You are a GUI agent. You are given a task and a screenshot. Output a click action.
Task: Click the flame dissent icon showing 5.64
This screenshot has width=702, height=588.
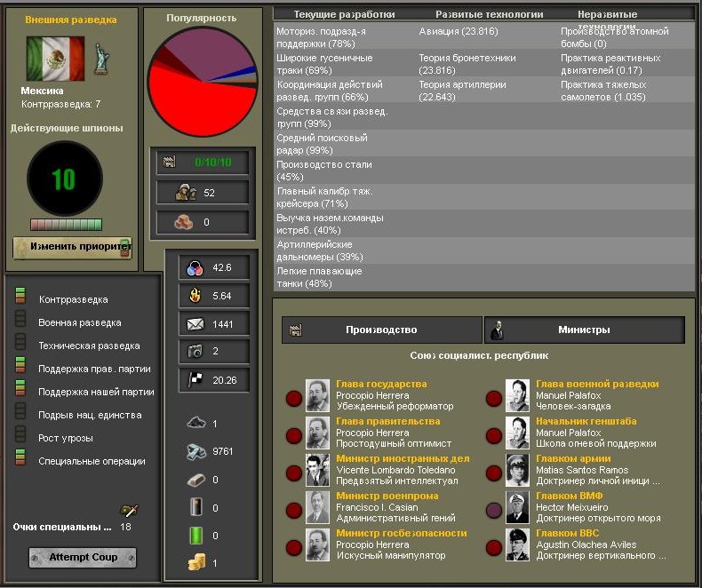pos(195,296)
